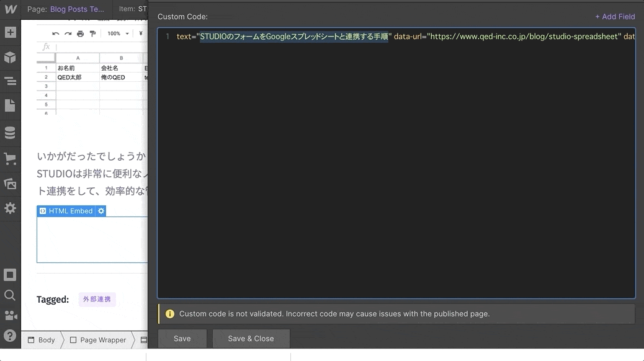
Task: Open the Webflow logo menu
Action: [11, 9]
